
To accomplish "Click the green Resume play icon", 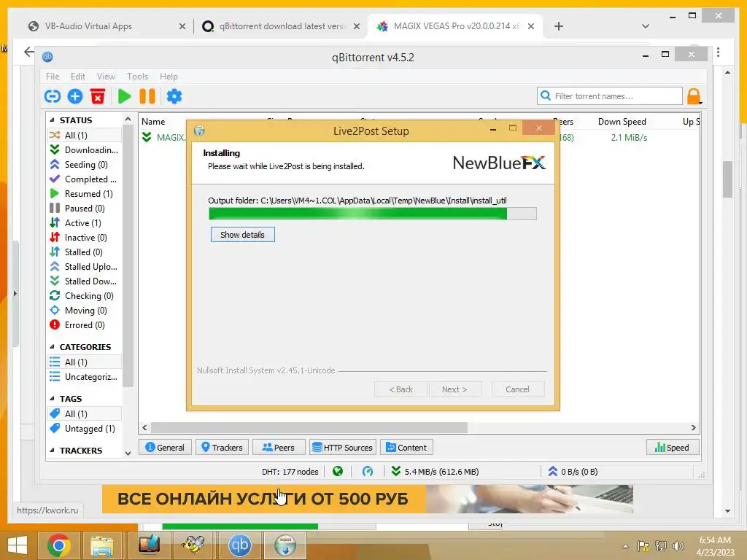I will point(124,96).
